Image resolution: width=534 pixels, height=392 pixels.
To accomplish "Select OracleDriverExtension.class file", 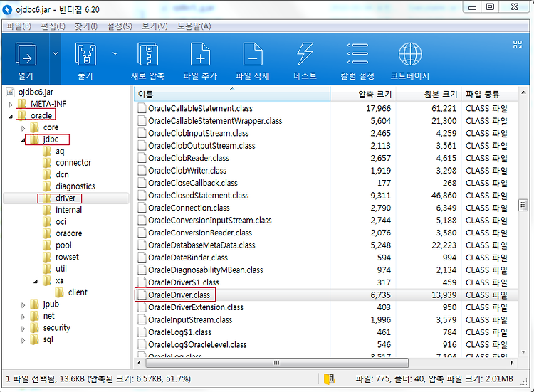I will [x=196, y=307].
